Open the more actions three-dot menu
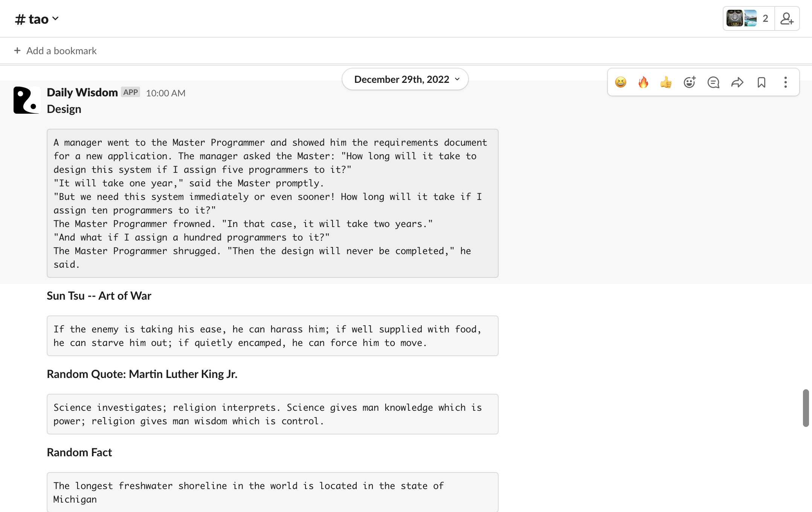The image size is (812, 512). click(785, 82)
